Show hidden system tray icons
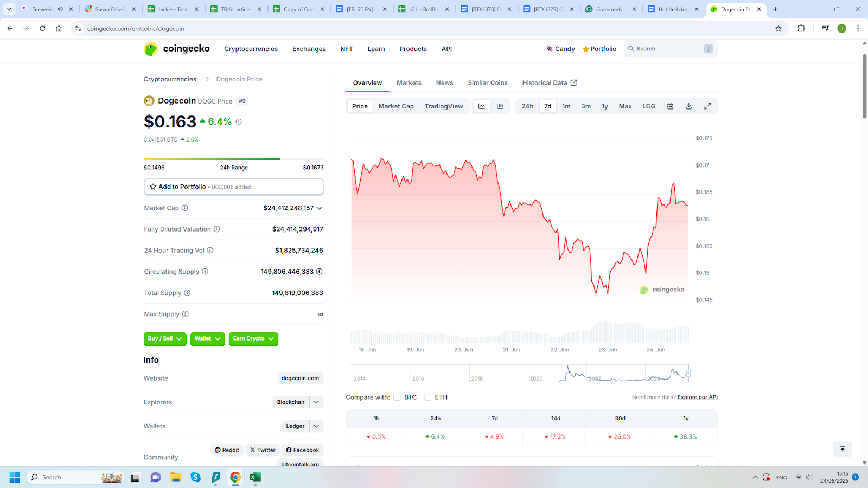The image size is (868, 488). (755, 477)
